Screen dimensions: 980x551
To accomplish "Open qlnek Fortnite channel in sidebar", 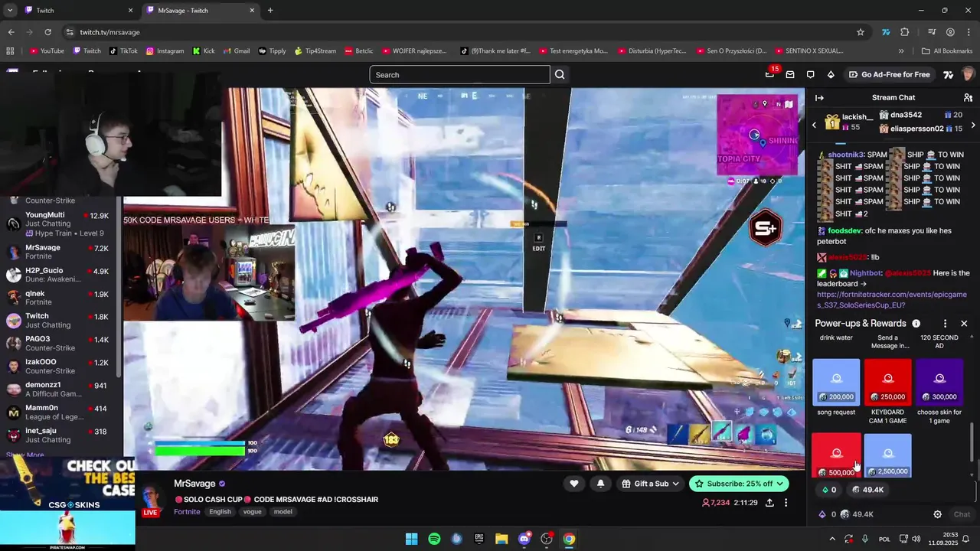I will pyautogui.click(x=58, y=298).
